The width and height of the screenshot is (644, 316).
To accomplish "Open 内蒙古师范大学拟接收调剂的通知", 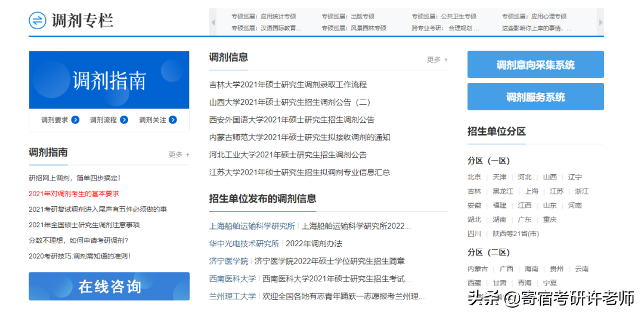I will click(299, 137).
